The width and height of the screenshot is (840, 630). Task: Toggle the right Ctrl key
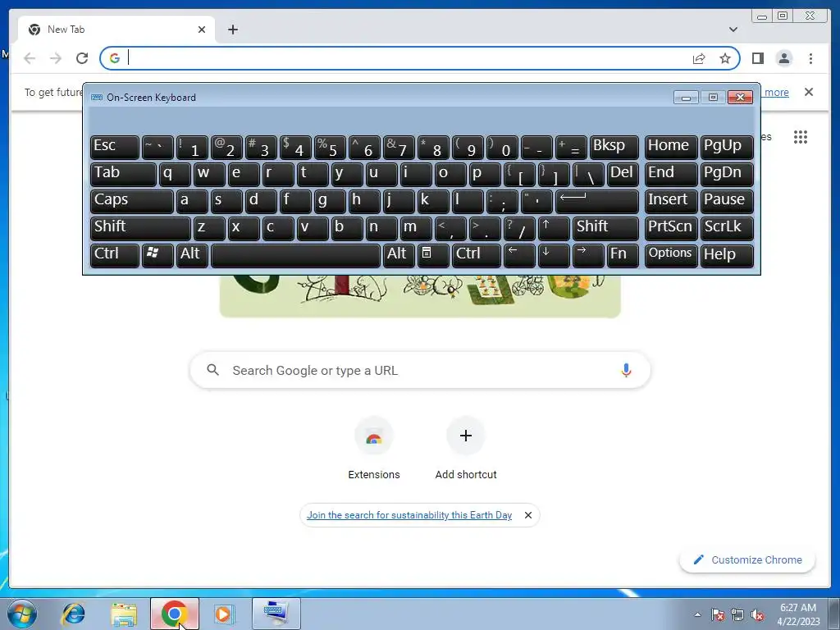pos(477,255)
